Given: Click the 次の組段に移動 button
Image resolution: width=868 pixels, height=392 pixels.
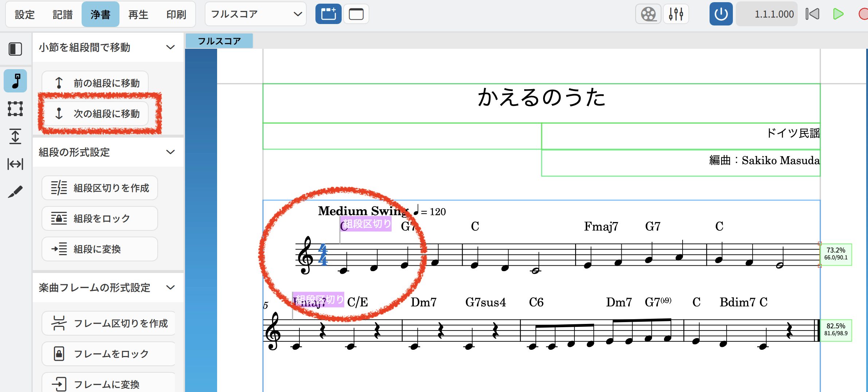Looking at the screenshot, I should pyautogui.click(x=95, y=114).
